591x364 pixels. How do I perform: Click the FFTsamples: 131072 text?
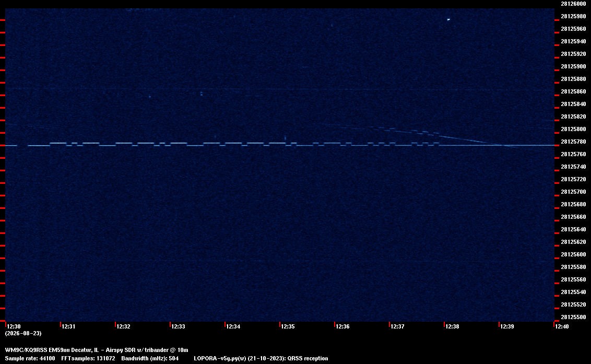(88, 358)
